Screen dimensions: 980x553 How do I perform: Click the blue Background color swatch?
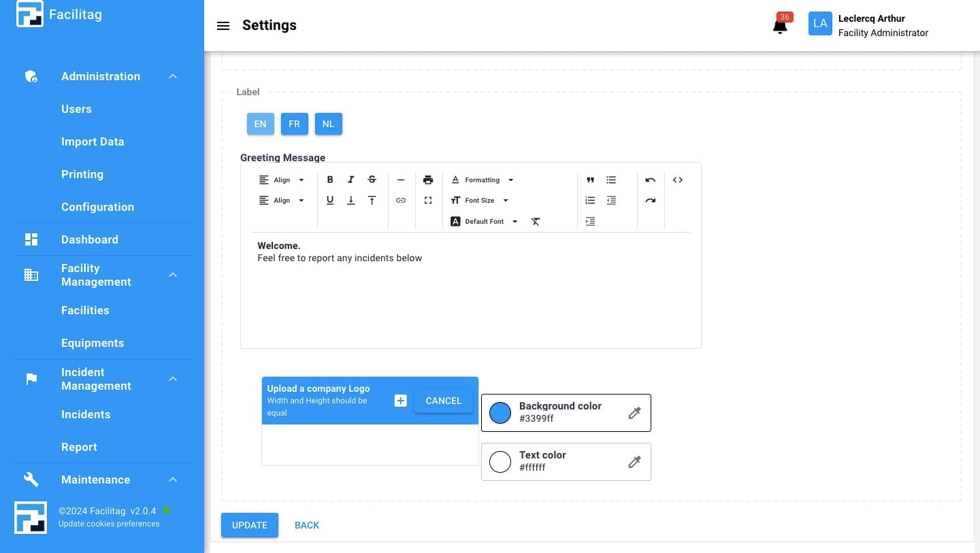coord(500,413)
